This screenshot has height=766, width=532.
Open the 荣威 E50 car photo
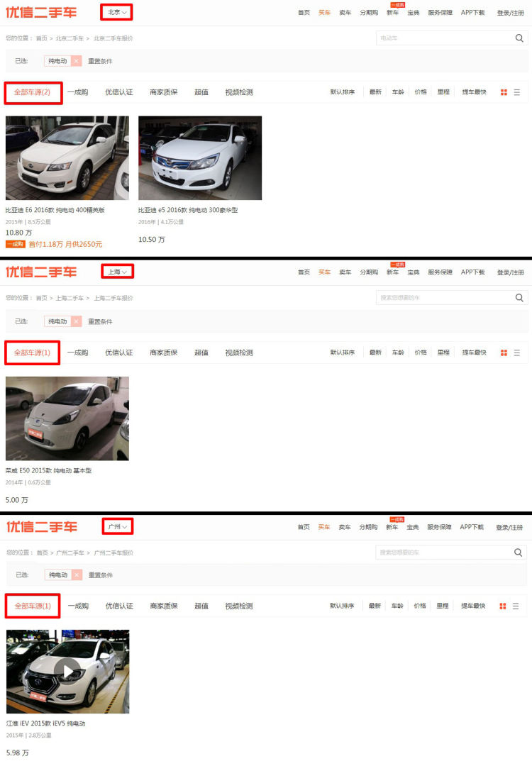tap(67, 418)
